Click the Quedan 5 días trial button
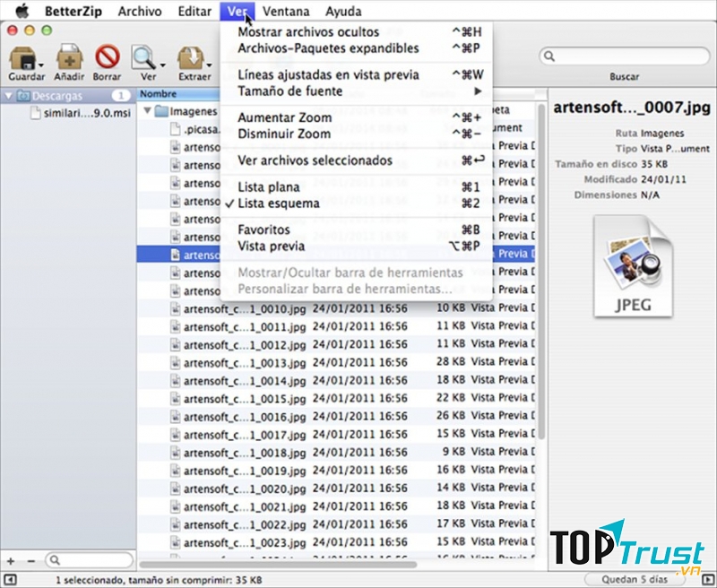The width and height of the screenshot is (717, 588). click(x=635, y=580)
